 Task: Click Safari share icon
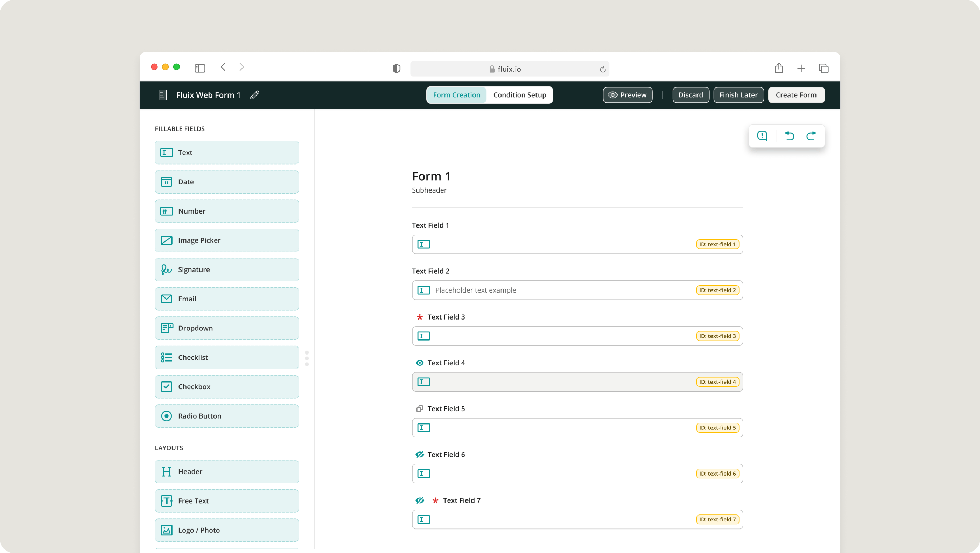[778, 69]
